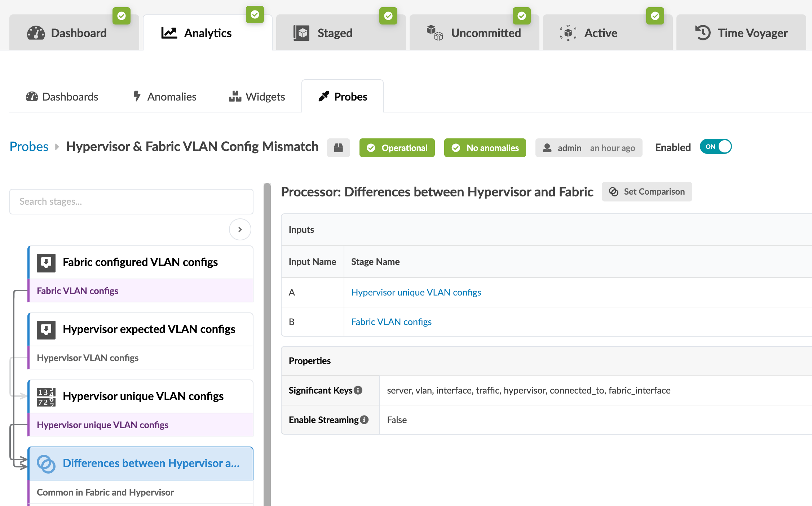The image size is (812, 506).
Task: Click the Fabric configured VLAN configs processor icon
Action: tap(46, 262)
